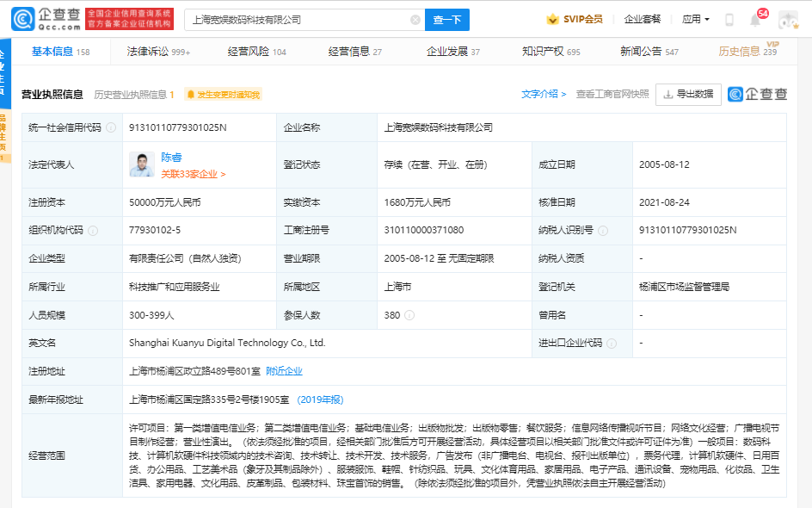Click the mobile phone icon in the header
Viewport: 812px width, 508px height.
coord(729,20)
